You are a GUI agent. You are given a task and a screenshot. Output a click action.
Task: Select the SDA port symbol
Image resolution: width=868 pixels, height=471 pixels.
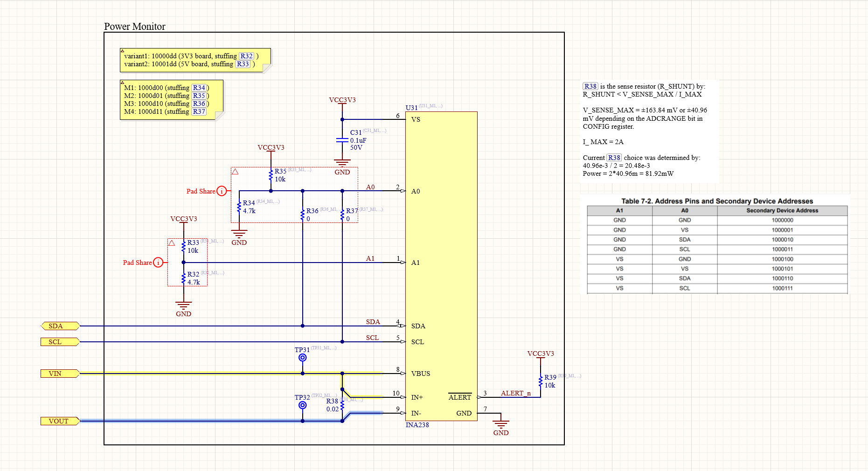(x=60, y=326)
